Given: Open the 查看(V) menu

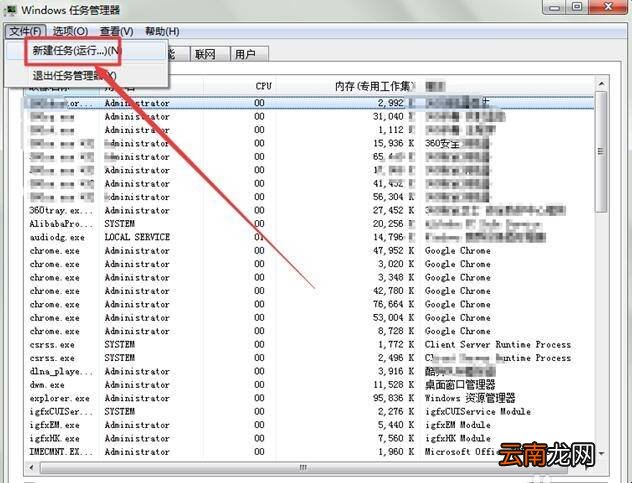Looking at the screenshot, I should pos(116,31).
